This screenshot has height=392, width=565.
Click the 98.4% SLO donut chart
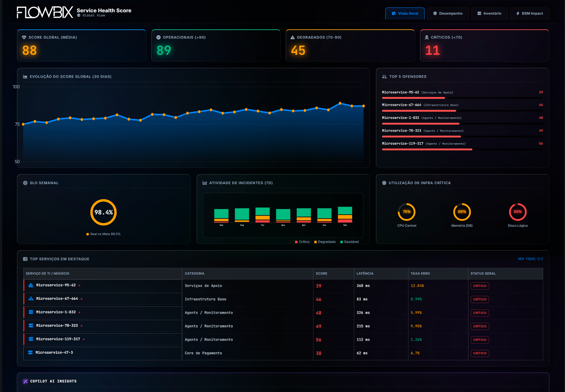pyautogui.click(x=103, y=212)
